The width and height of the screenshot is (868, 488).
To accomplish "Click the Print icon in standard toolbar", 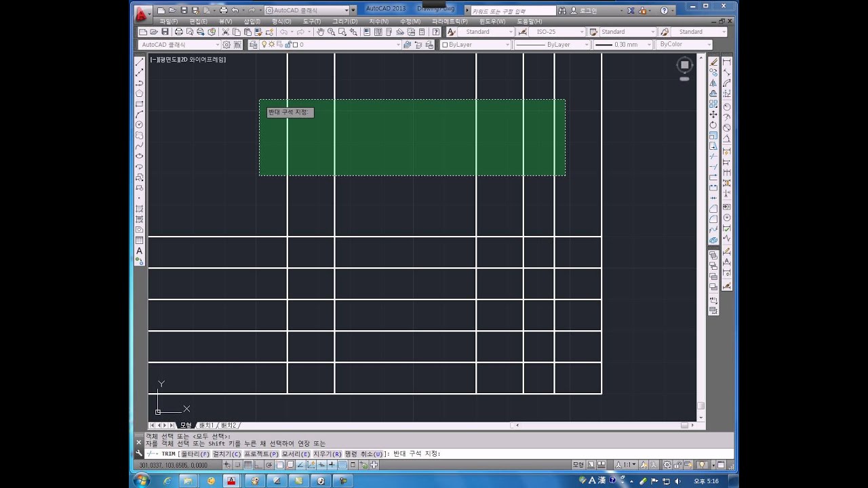I will tap(178, 32).
